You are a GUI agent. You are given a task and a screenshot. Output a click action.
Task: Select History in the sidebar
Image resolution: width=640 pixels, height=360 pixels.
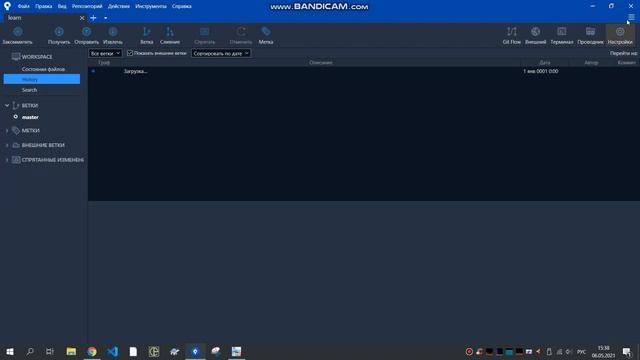(42, 80)
